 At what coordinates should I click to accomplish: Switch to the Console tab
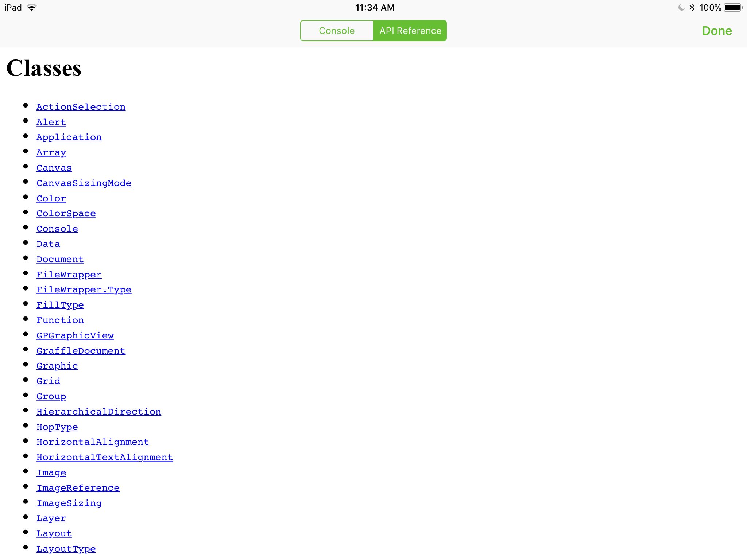click(336, 30)
